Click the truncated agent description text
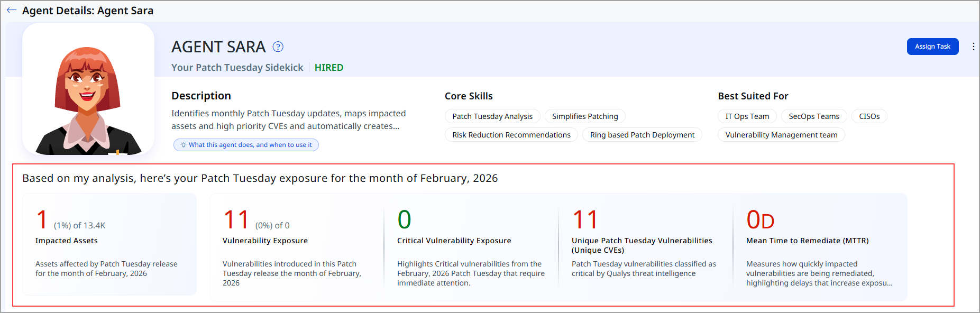980x313 pixels. pos(289,120)
